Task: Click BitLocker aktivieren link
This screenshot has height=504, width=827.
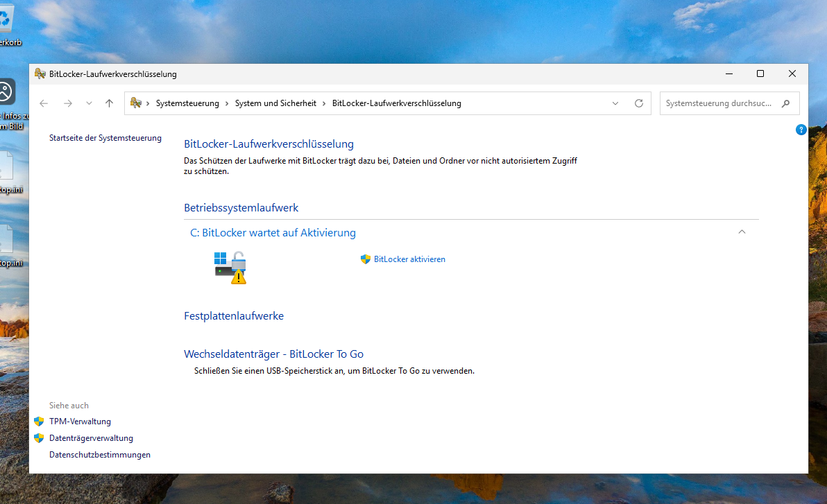Action: pos(409,259)
